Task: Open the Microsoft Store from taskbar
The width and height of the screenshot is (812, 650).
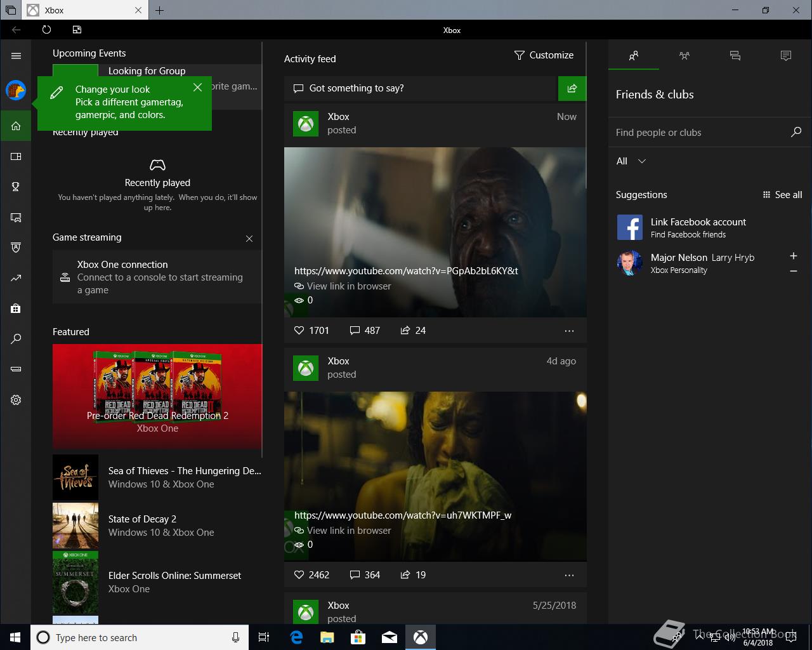Action: coord(358,637)
